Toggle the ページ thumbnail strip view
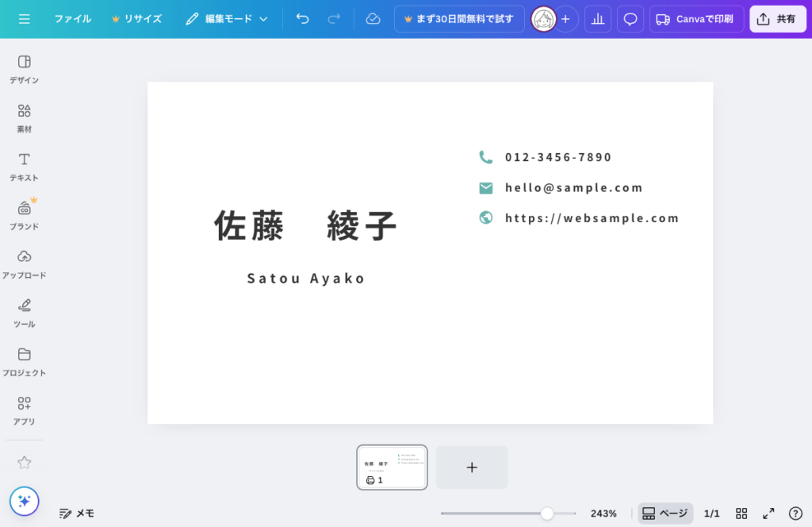This screenshot has width=812, height=527. point(665,514)
